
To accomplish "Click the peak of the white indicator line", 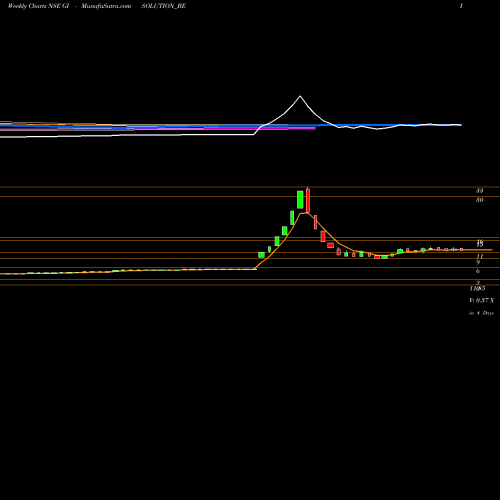I will coord(300,96).
